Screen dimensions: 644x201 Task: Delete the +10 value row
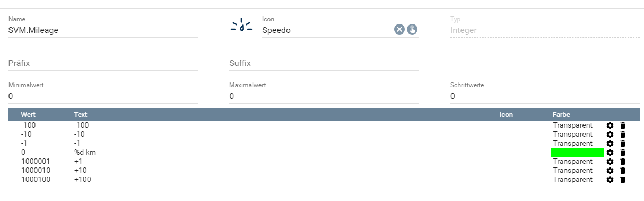point(623,171)
